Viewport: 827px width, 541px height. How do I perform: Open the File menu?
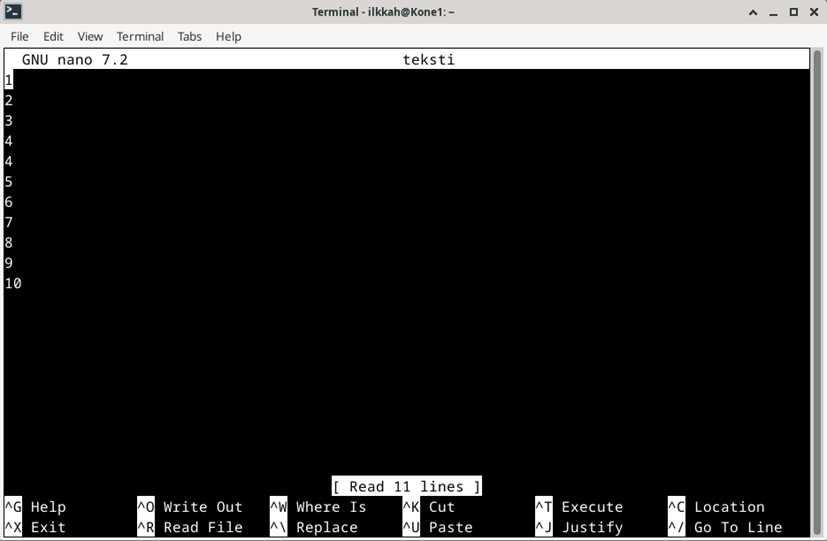coord(20,36)
